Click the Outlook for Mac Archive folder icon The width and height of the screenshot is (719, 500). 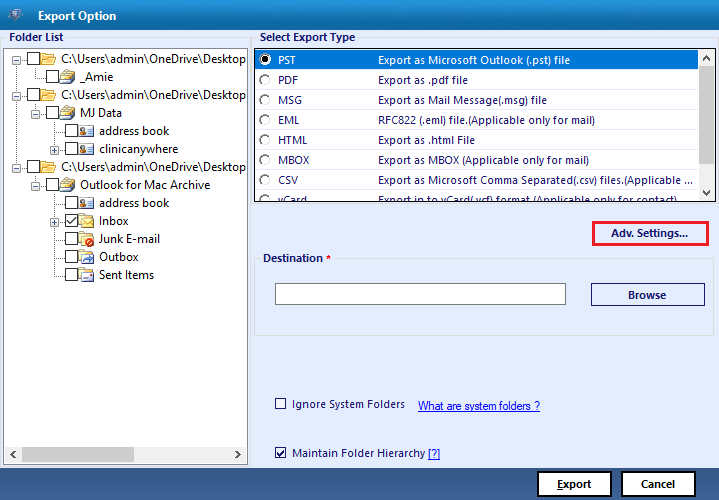tap(67, 184)
